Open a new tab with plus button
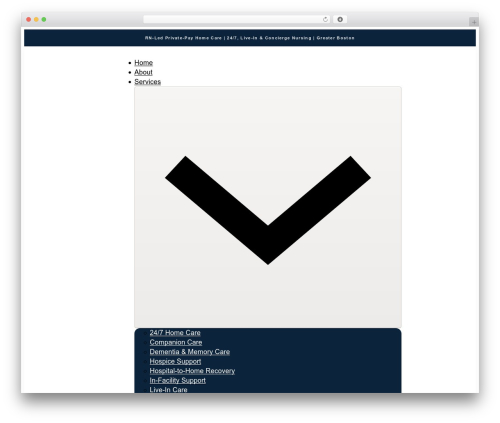 474,22
